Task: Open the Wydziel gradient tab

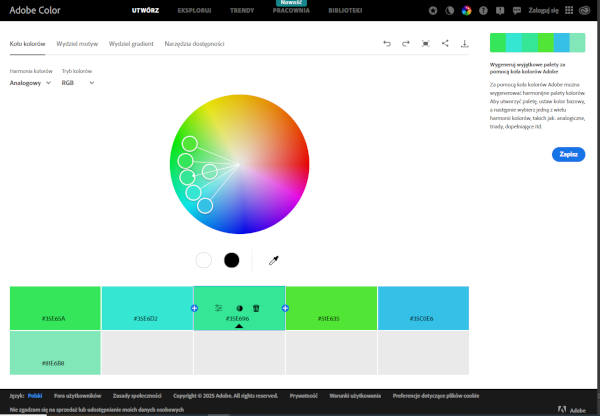Action: coord(131,44)
